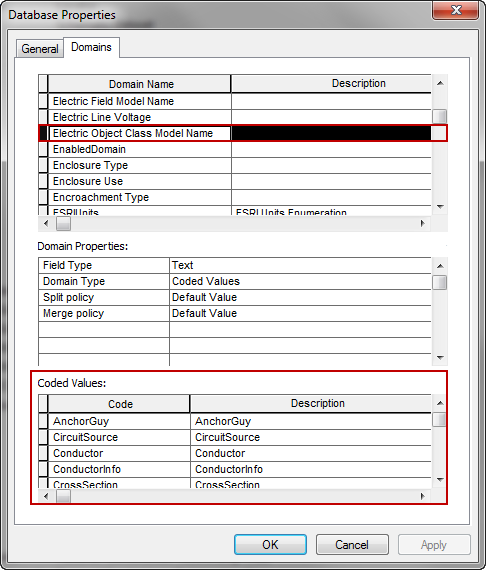The image size is (486, 570).
Task: Click the coded values Description column header
Action: click(x=311, y=404)
